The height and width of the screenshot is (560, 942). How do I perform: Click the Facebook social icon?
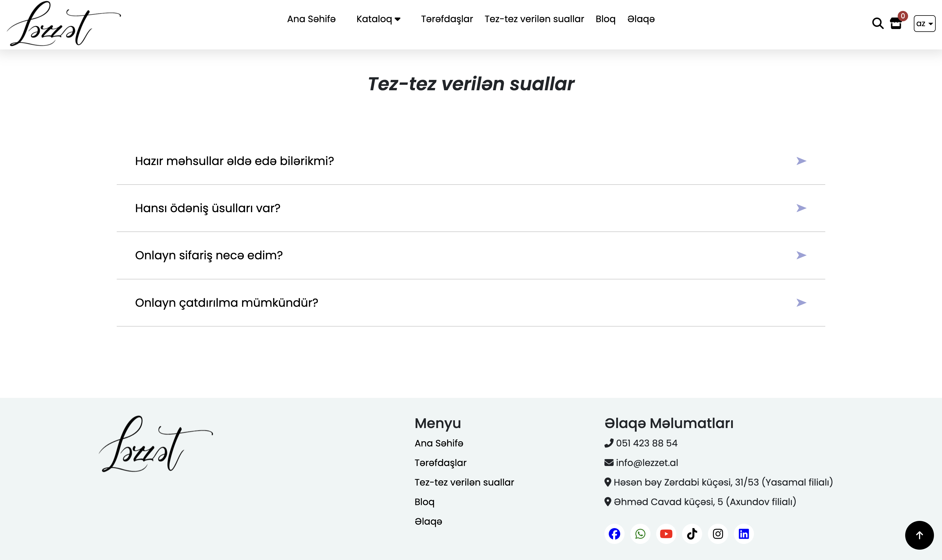(614, 534)
